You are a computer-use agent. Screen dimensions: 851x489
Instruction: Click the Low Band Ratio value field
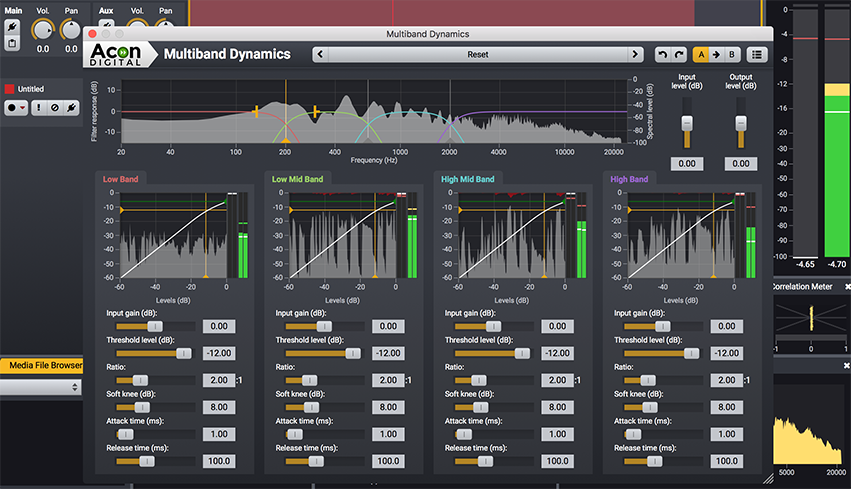point(219,380)
